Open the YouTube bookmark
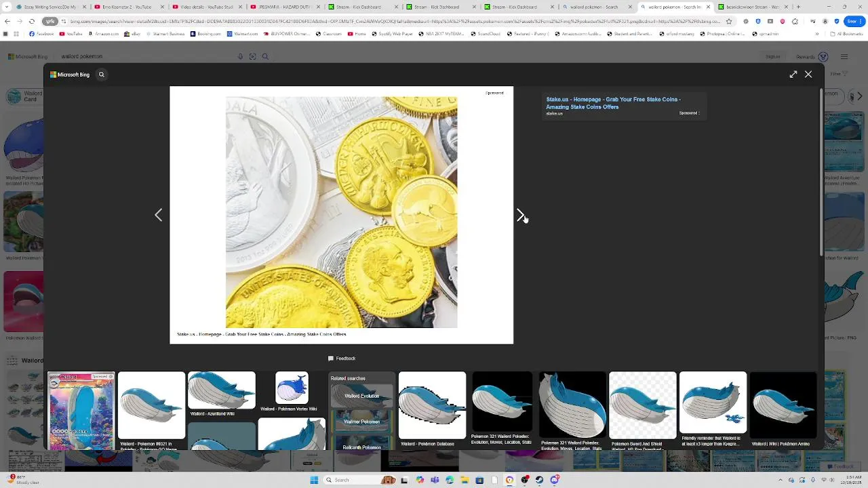This screenshot has width=868, height=488. tap(71, 33)
